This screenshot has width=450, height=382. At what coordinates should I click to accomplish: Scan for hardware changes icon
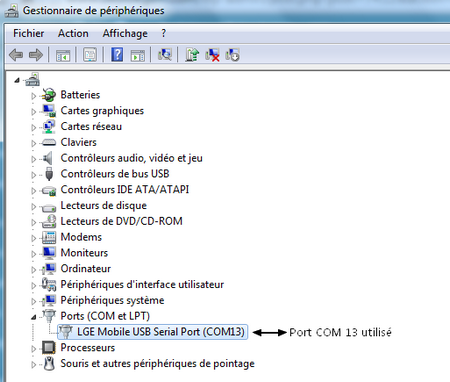pyautogui.click(x=165, y=54)
